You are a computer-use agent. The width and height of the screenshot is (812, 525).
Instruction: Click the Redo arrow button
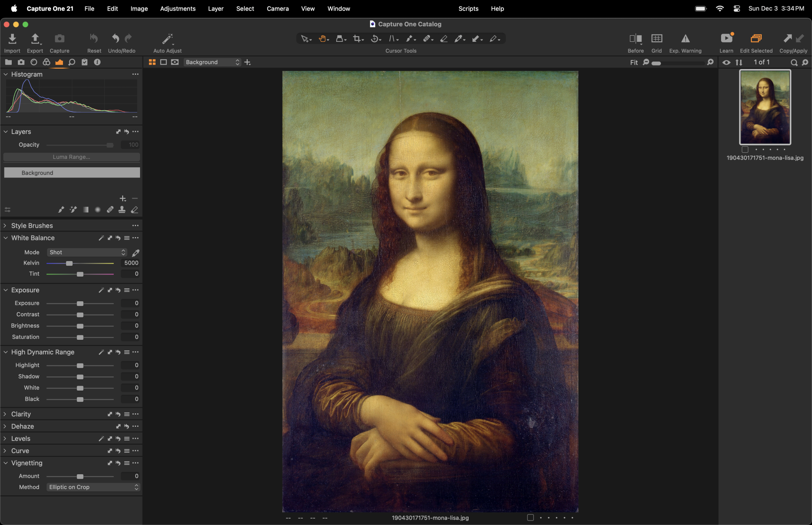(x=128, y=39)
